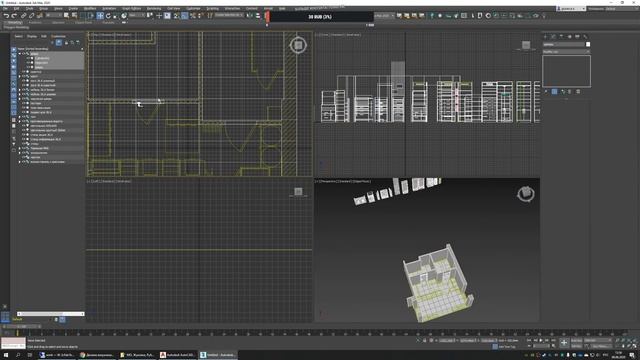Open the Modifiers menu
The height and width of the screenshot is (360, 640).
(90, 8)
